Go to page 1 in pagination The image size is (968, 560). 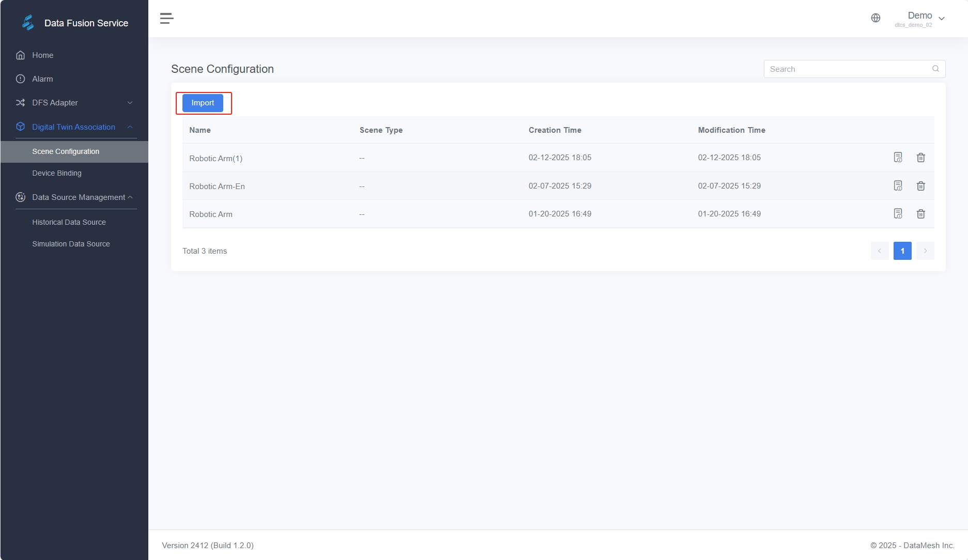[x=902, y=251]
